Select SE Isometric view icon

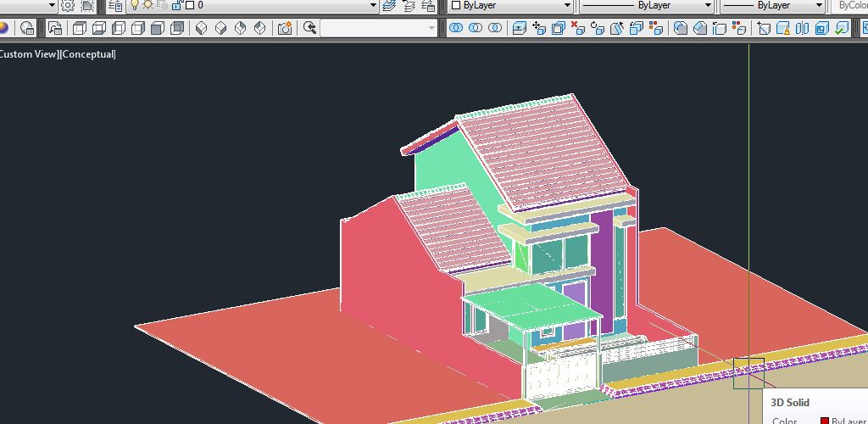pos(221,28)
